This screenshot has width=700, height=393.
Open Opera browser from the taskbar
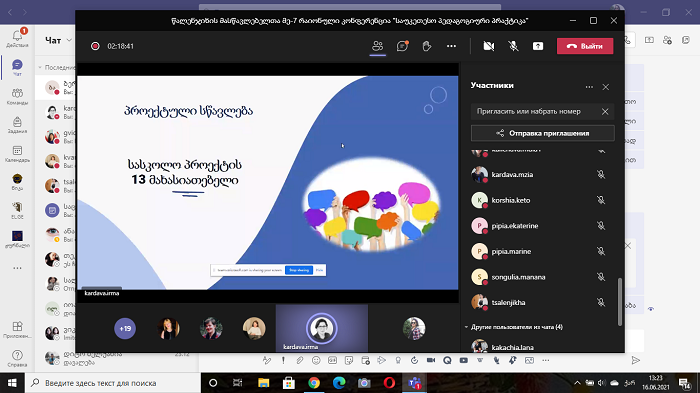point(389,383)
